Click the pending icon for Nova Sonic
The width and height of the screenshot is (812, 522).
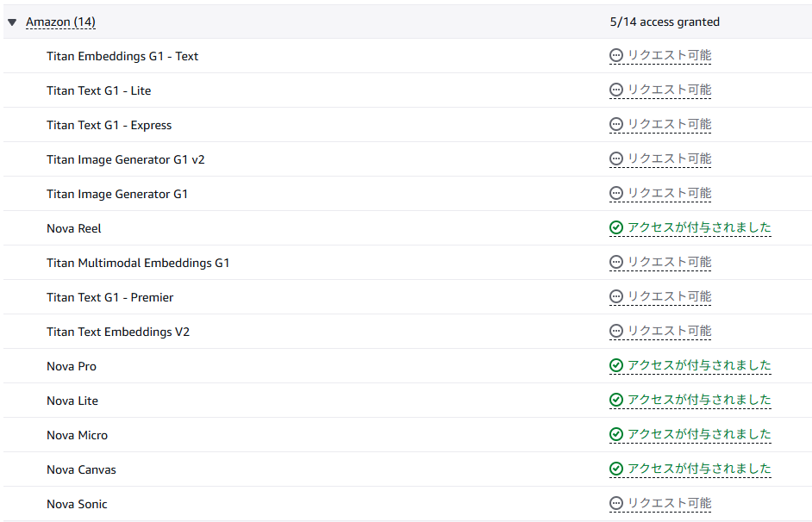point(616,503)
